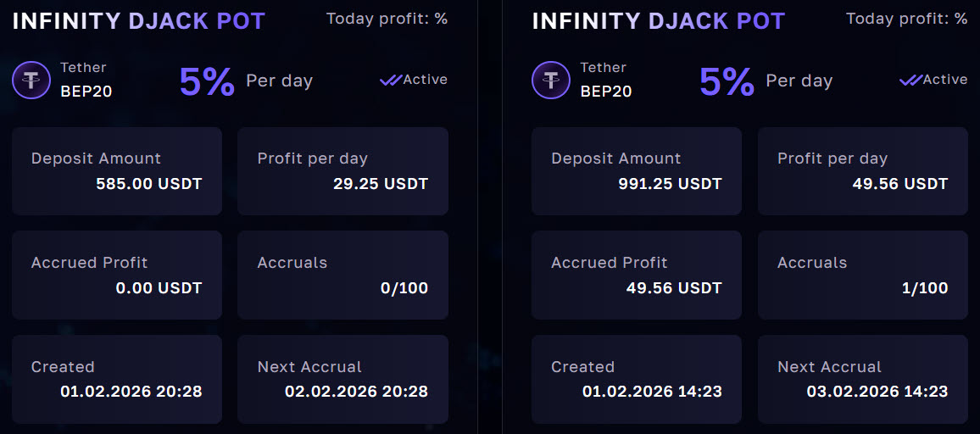Click the Tether coin icon in the right card
Viewport: 980px width, 434px height.
point(552,81)
